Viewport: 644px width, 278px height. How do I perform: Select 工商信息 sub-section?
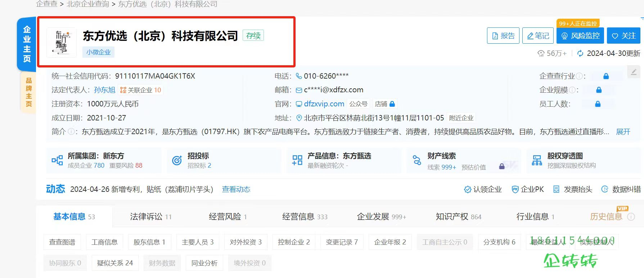tap(104, 242)
